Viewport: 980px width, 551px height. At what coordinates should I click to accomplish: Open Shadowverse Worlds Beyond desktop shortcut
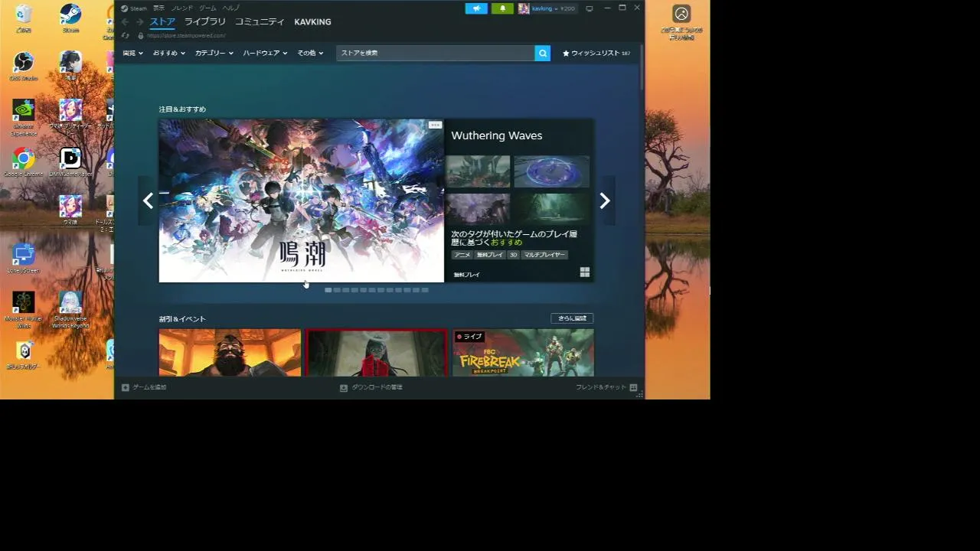click(x=70, y=309)
